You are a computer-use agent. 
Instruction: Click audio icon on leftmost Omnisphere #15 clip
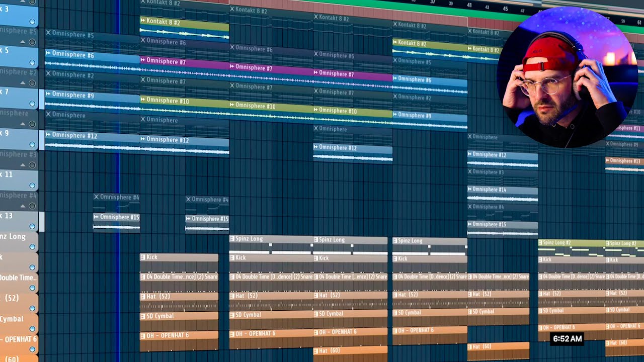pyautogui.click(x=96, y=217)
